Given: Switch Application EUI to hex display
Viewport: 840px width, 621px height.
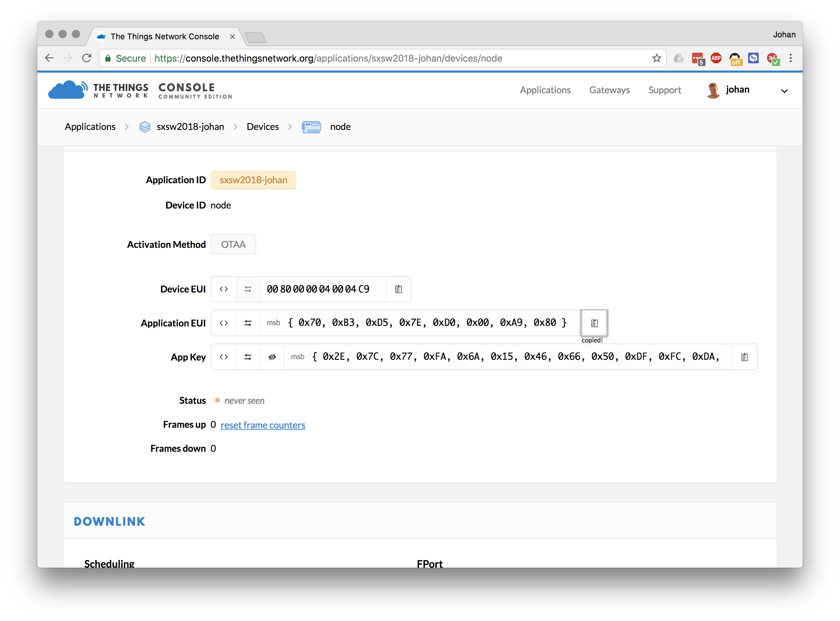Looking at the screenshot, I should (224, 323).
